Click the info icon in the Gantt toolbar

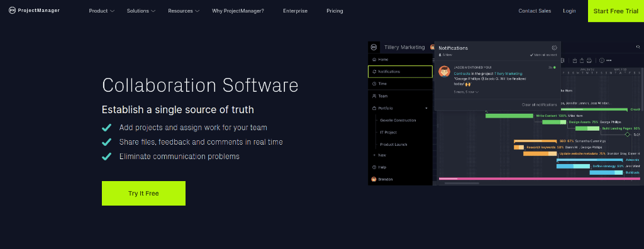click(x=602, y=60)
